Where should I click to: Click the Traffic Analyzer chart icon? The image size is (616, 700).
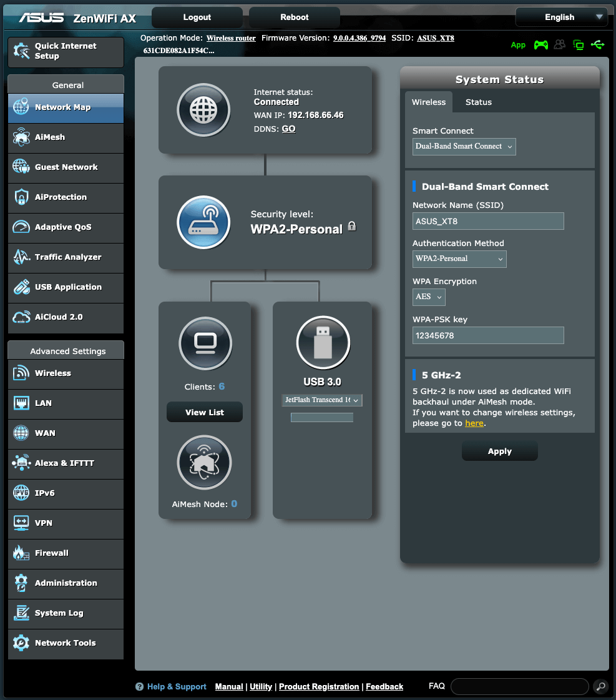pos(21,257)
